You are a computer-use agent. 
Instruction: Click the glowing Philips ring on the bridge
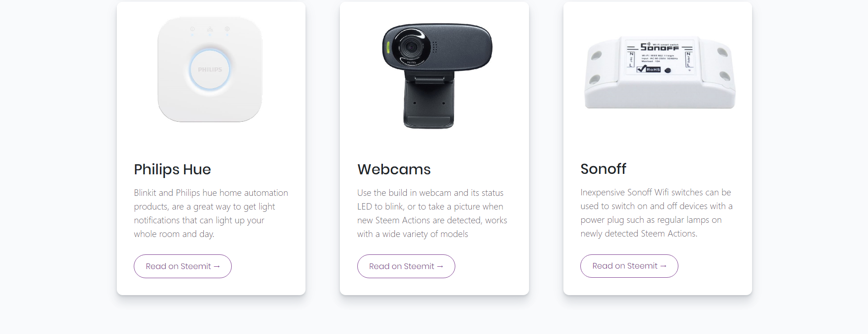coord(210,70)
